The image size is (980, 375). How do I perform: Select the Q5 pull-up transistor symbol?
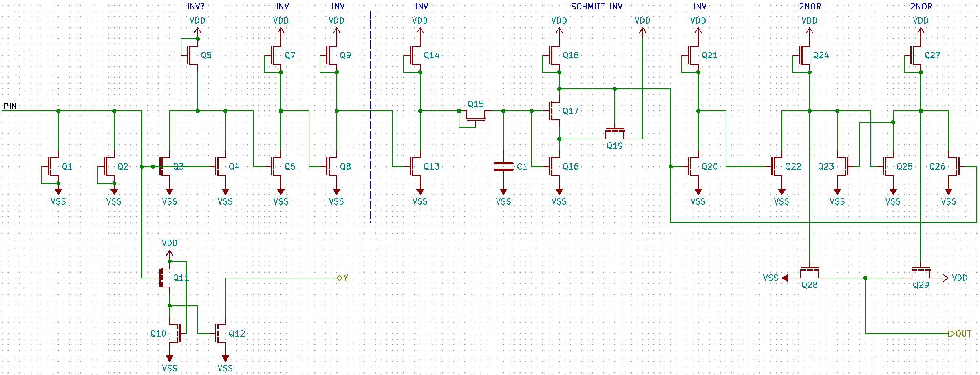(x=192, y=55)
